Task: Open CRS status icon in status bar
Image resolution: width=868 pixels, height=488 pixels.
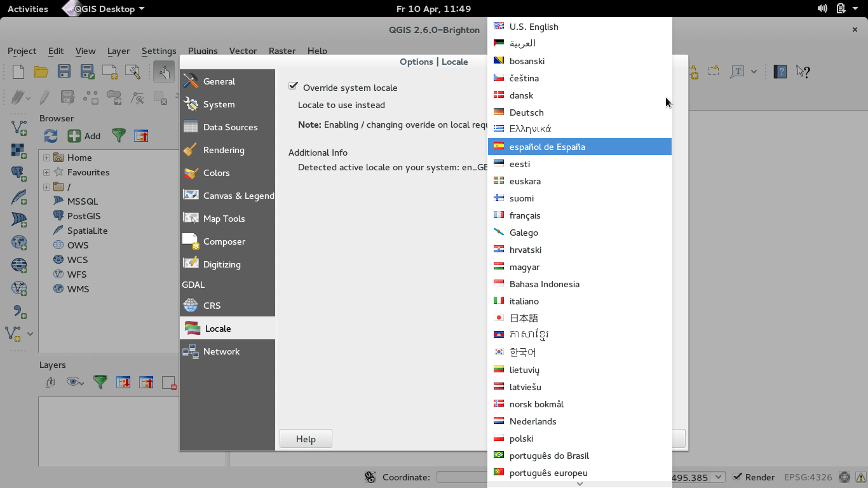Action: [x=845, y=477]
